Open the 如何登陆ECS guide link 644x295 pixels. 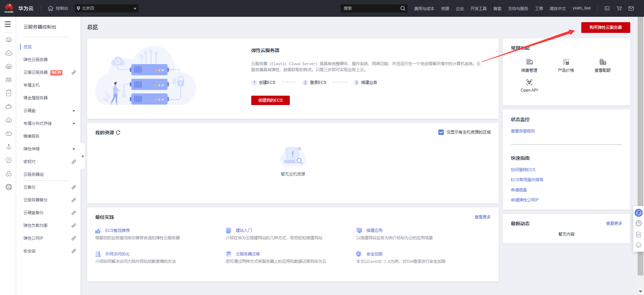click(x=523, y=170)
